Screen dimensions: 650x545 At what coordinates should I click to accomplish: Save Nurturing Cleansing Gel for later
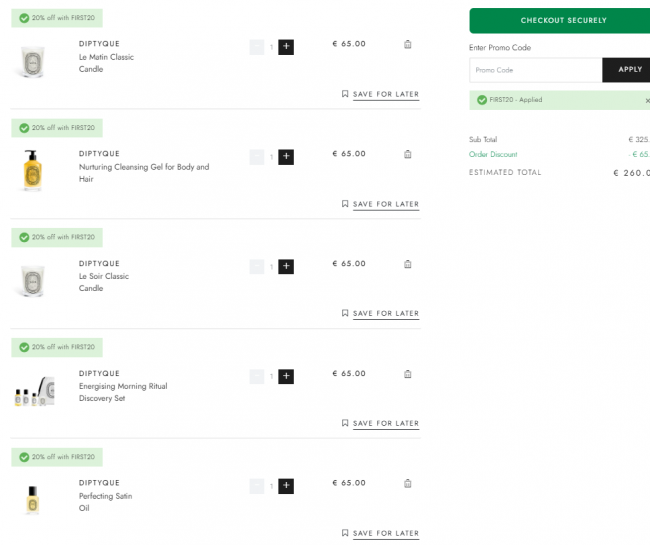pyautogui.click(x=380, y=204)
